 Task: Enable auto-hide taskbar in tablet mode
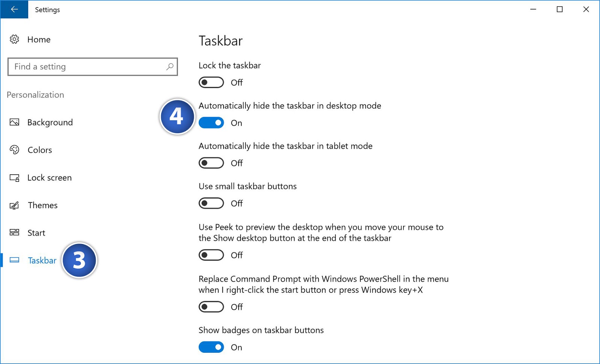[x=211, y=163]
